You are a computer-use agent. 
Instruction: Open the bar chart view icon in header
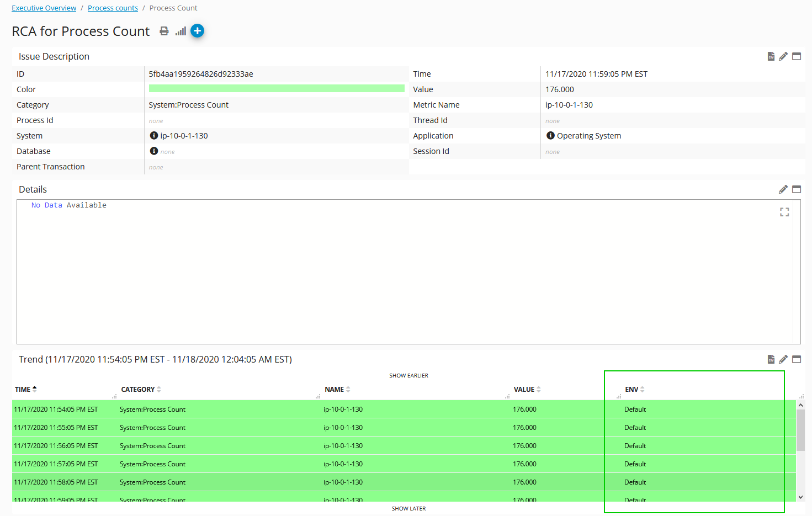point(180,31)
